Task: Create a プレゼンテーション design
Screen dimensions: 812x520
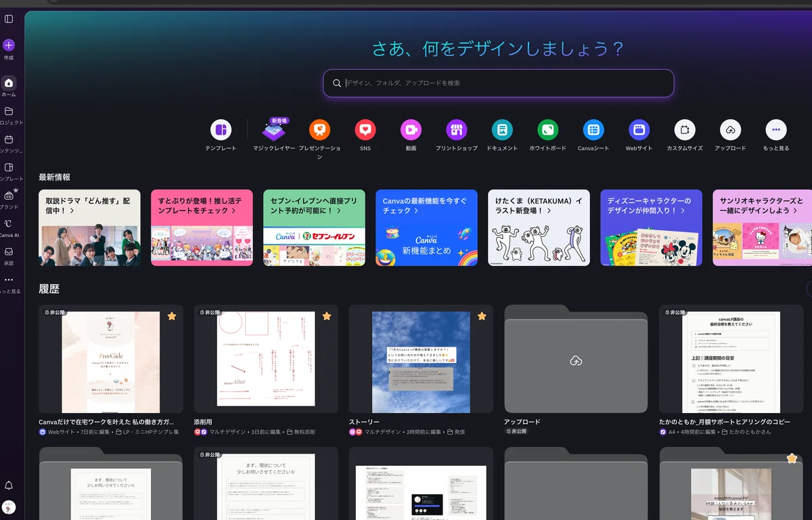Action: (x=319, y=129)
